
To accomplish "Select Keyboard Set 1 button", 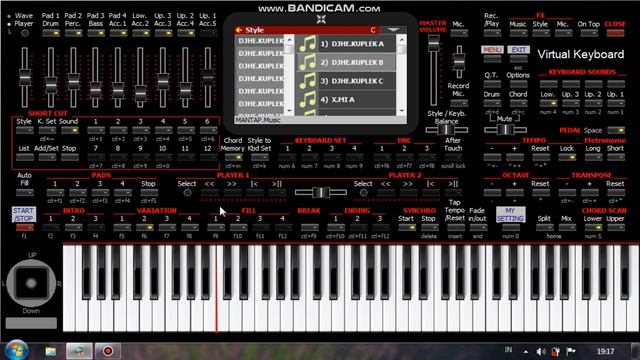I will tap(287, 157).
